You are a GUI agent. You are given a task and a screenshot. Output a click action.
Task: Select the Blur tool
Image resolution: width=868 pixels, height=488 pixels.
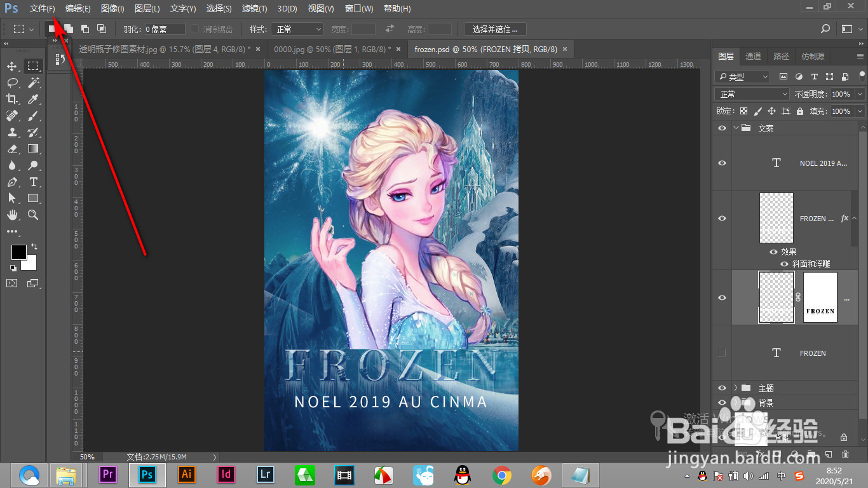[x=12, y=166]
